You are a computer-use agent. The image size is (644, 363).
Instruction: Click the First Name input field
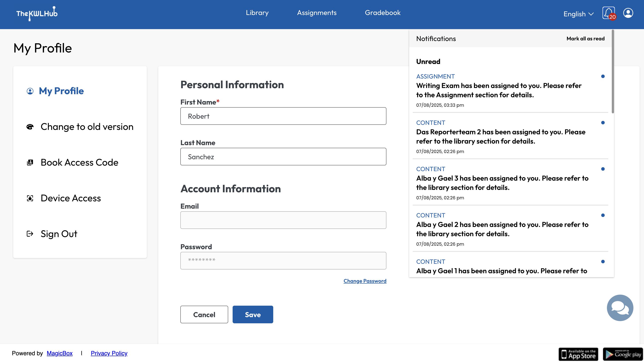283,116
